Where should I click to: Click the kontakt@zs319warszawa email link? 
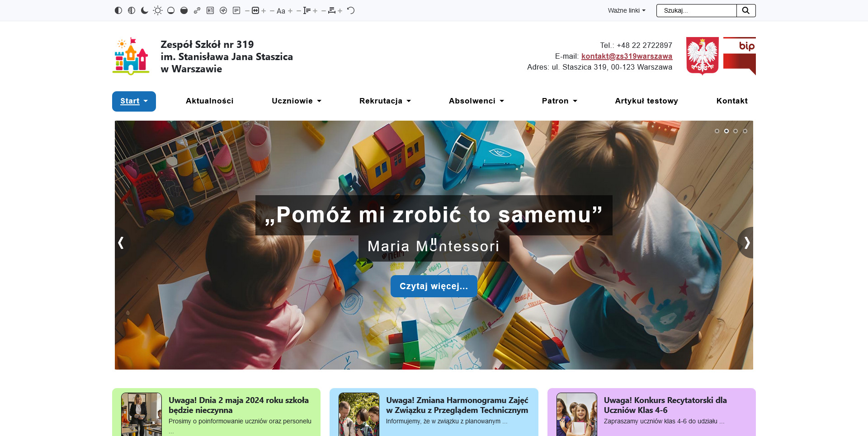coord(627,56)
